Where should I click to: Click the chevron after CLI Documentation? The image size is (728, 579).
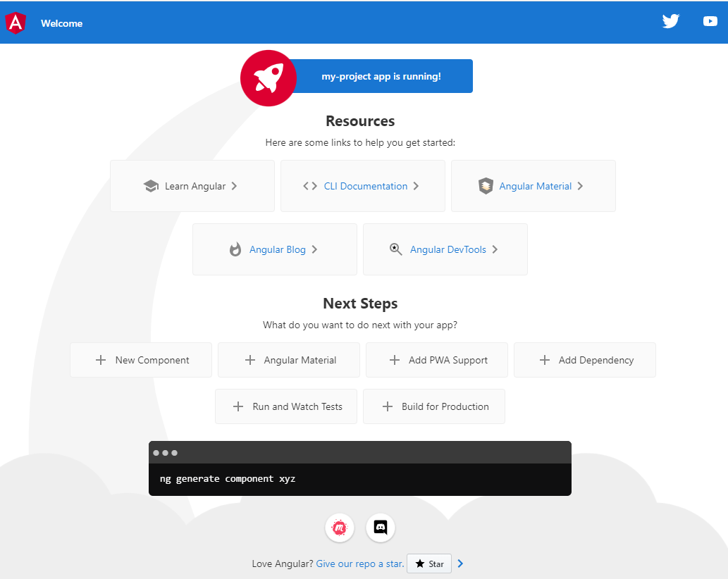pyautogui.click(x=416, y=186)
